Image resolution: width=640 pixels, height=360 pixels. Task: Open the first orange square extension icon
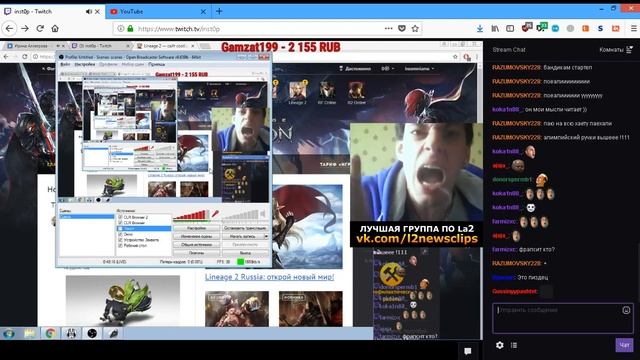pyautogui.click(x=585, y=29)
